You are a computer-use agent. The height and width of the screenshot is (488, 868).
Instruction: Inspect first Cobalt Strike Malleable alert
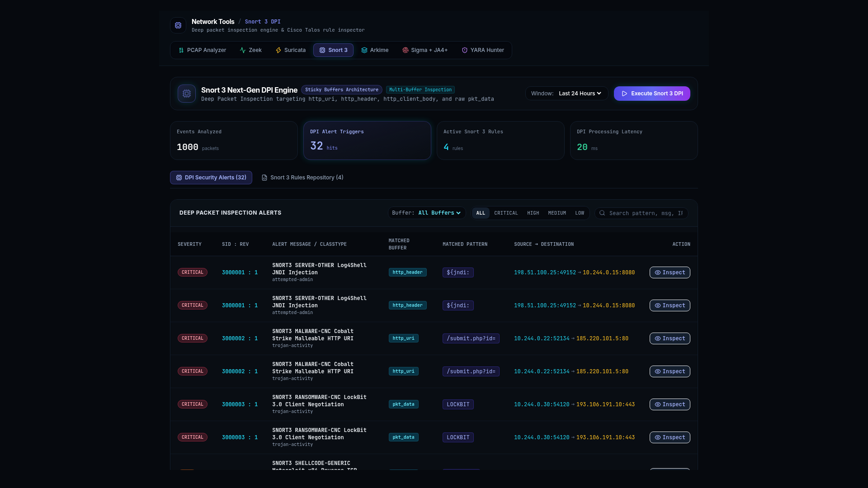pyautogui.click(x=670, y=338)
